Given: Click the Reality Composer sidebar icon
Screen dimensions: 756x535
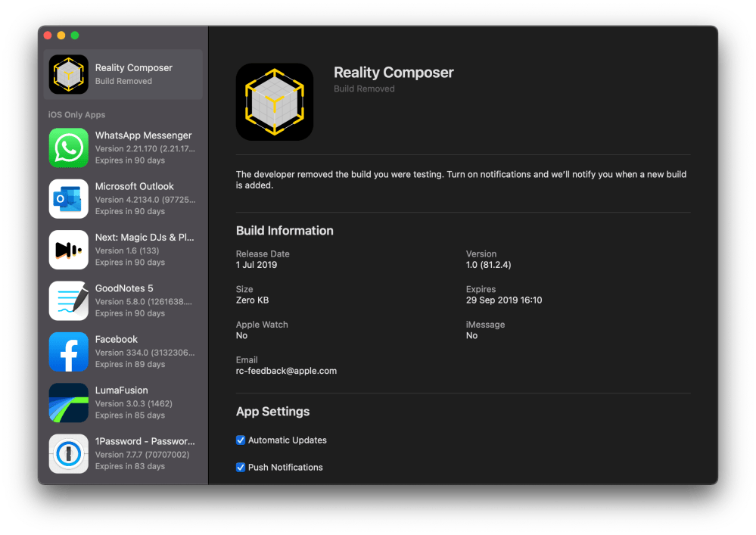Looking at the screenshot, I should click(69, 74).
